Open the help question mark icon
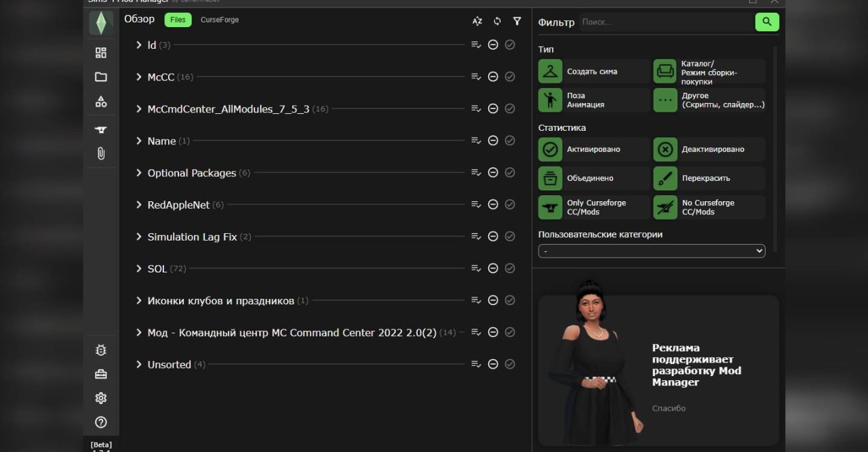 (100, 422)
